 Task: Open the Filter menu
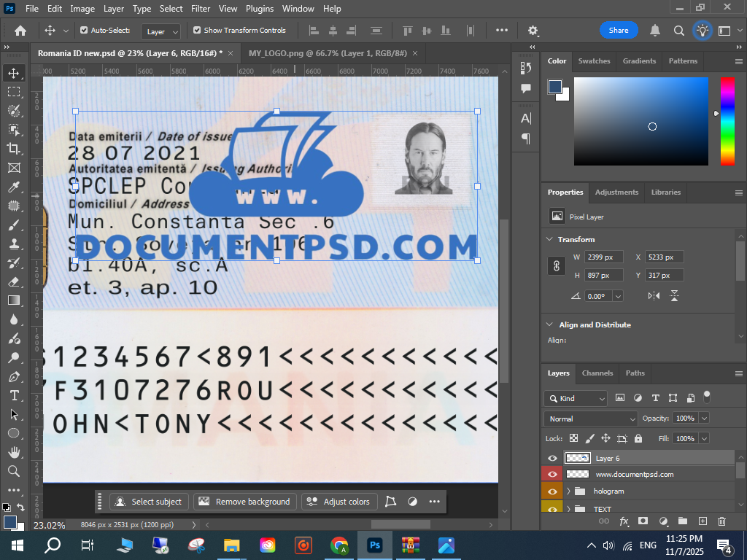click(201, 9)
